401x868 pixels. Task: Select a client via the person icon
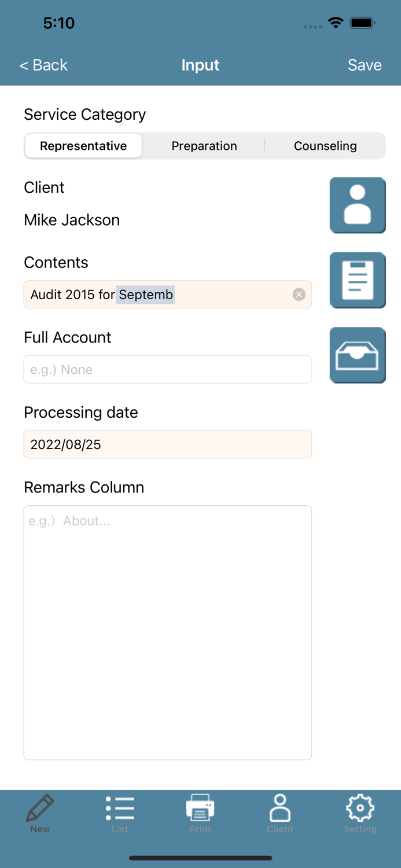point(357,205)
